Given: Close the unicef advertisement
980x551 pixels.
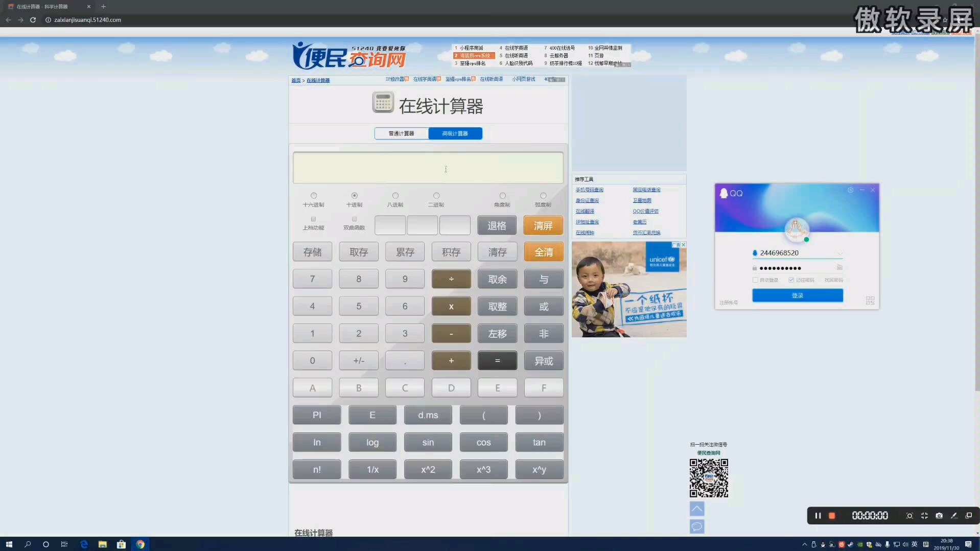Looking at the screenshot, I should 684,245.
